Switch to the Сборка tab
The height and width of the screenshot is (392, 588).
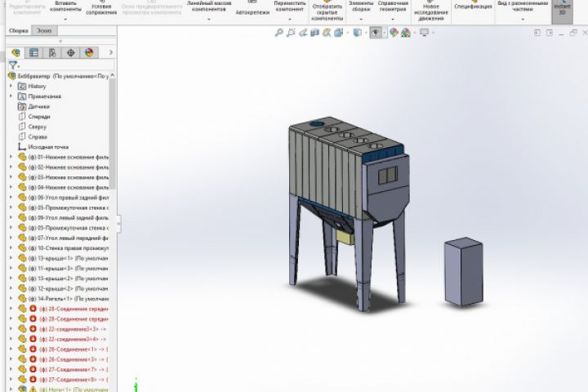[x=18, y=31]
